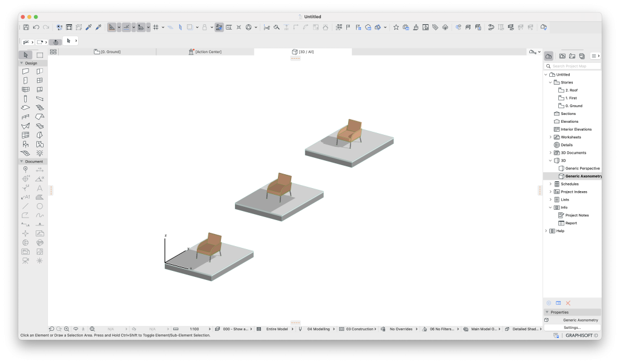Collapse the Properties panel header
Viewport: 620px width, 364px height.
coord(547,312)
